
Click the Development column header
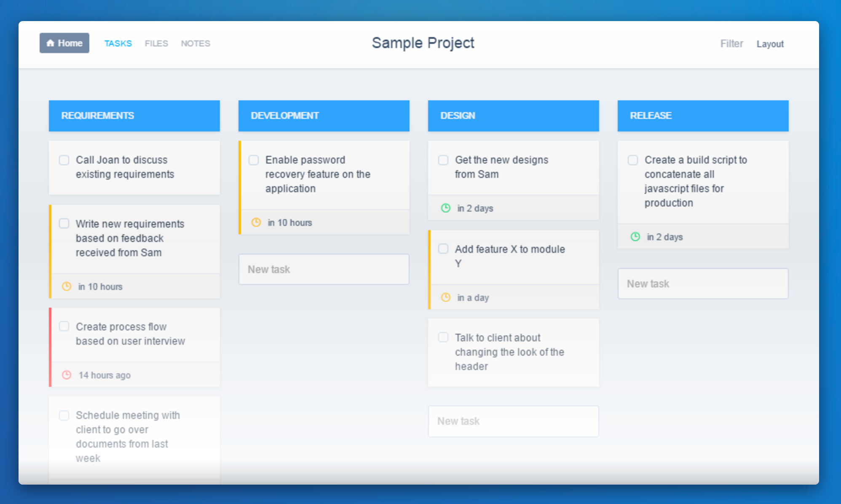coord(324,116)
